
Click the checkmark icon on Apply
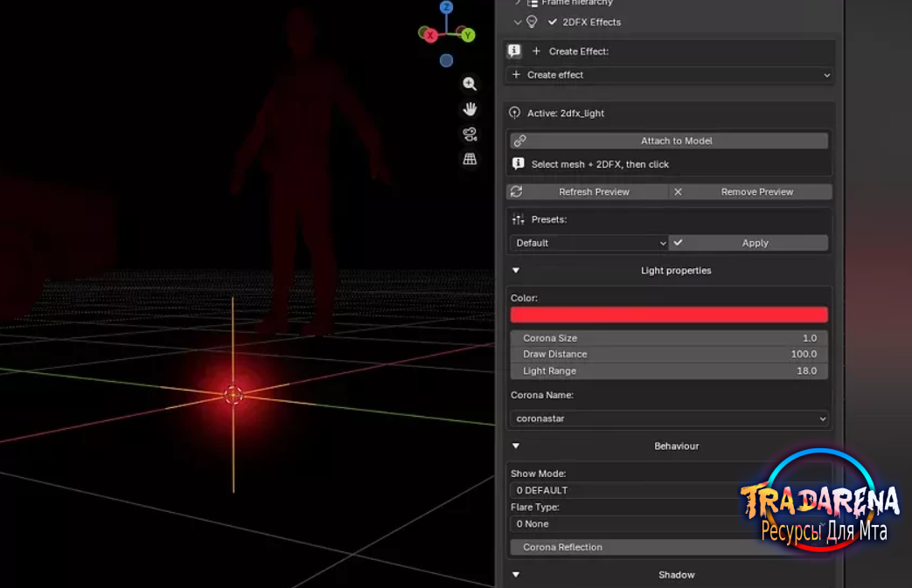tap(679, 242)
